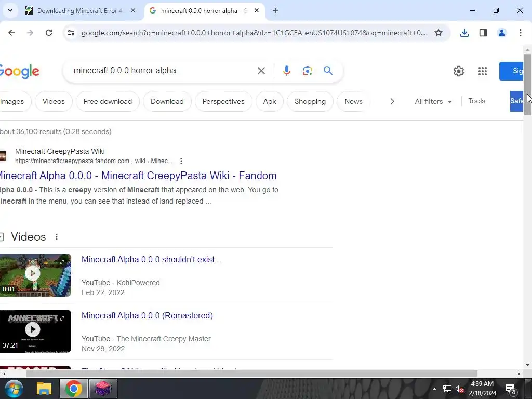Open the Google apps grid
The width and height of the screenshot is (532, 399).
tap(483, 71)
